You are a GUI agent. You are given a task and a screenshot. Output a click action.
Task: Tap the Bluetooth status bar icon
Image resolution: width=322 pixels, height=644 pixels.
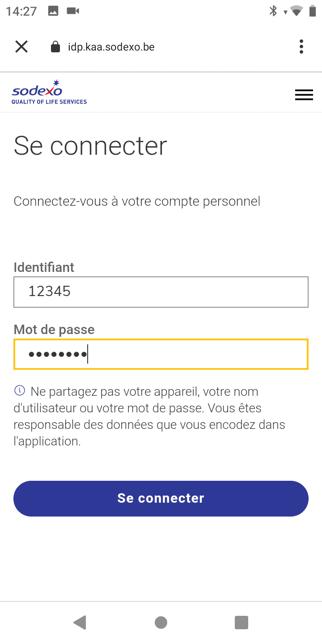coord(273,11)
